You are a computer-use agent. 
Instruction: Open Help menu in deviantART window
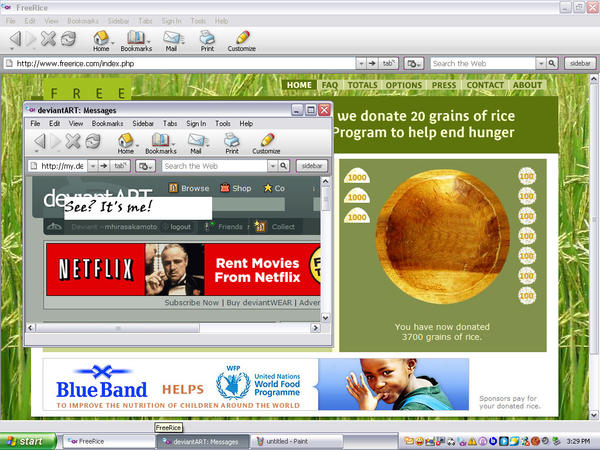(x=246, y=124)
